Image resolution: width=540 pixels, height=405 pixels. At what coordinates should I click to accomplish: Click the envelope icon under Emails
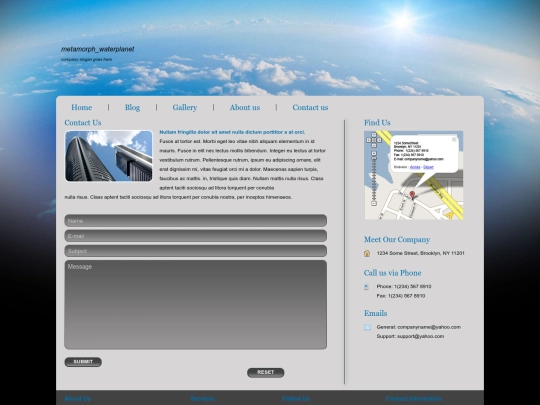[367, 327]
